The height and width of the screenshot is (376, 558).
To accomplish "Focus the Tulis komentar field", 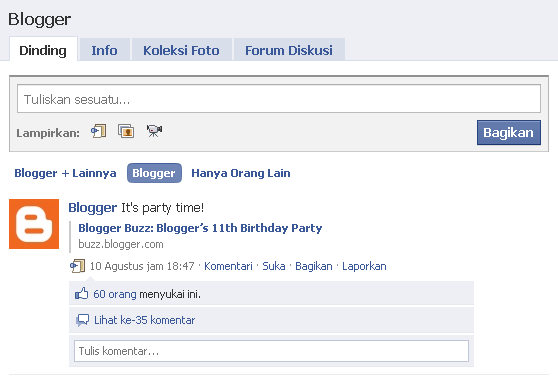I will (271, 351).
